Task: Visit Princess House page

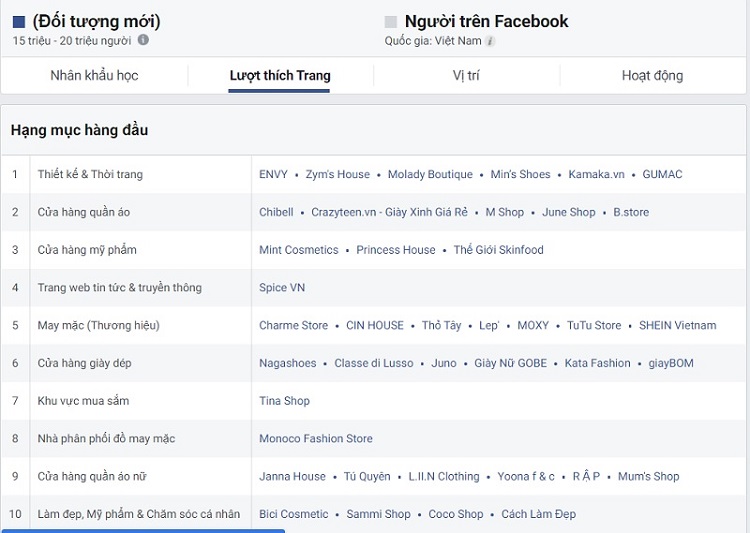Action: pyautogui.click(x=396, y=250)
